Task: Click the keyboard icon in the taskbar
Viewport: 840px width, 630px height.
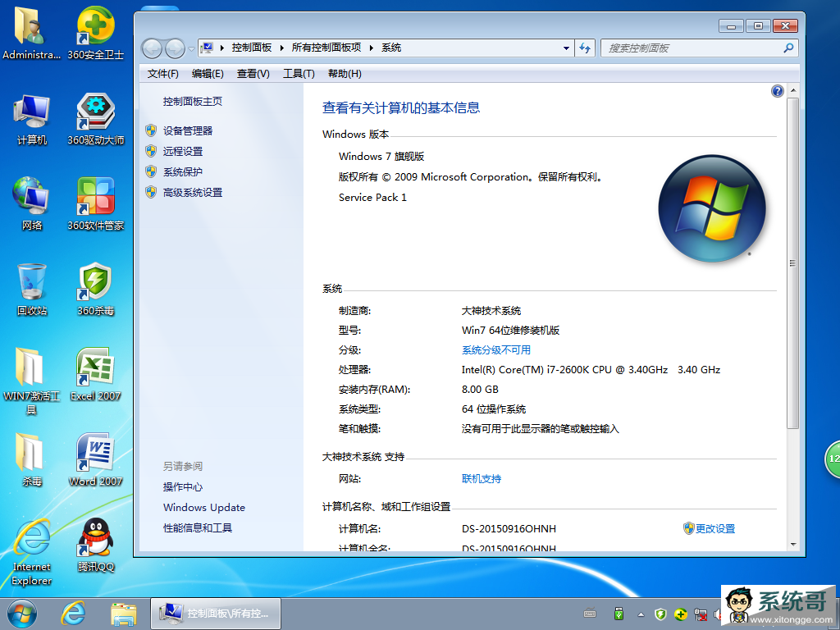Action: pyautogui.click(x=590, y=614)
